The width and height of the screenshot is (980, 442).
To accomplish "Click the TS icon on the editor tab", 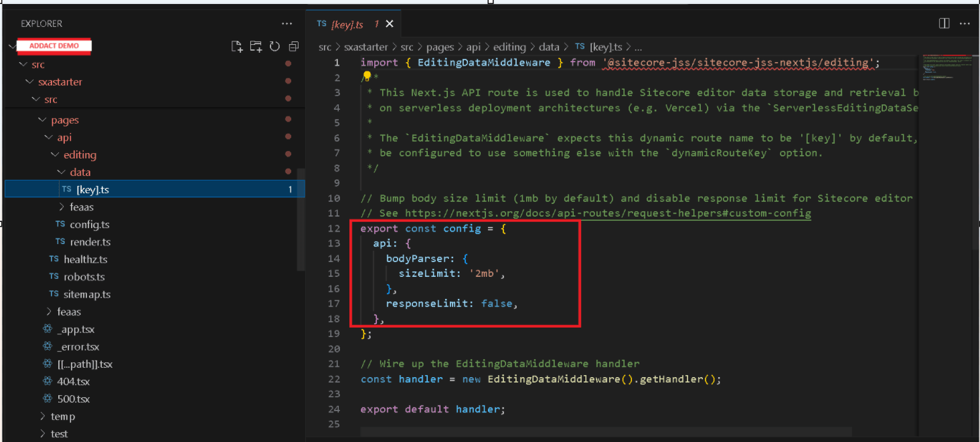I will pyautogui.click(x=322, y=24).
